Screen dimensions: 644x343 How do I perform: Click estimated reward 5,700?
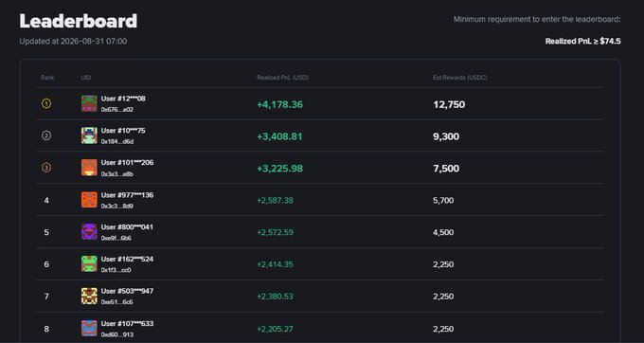(443, 201)
